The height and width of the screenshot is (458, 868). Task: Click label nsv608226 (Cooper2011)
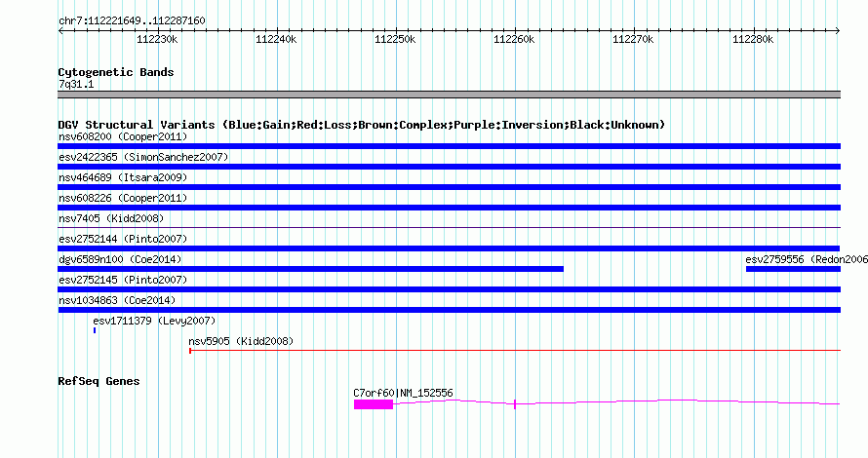pyautogui.click(x=123, y=198)
